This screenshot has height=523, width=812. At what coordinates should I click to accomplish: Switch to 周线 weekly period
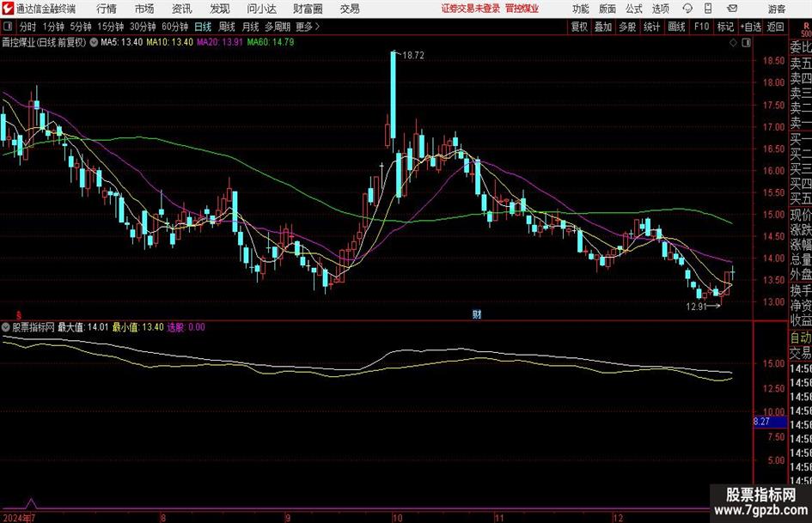click(227, 27)
